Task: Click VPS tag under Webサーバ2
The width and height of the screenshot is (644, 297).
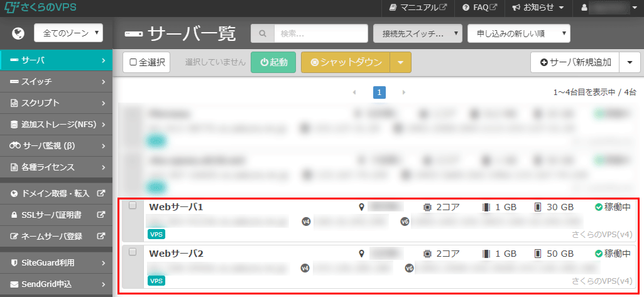Action: tap(156, 281)
